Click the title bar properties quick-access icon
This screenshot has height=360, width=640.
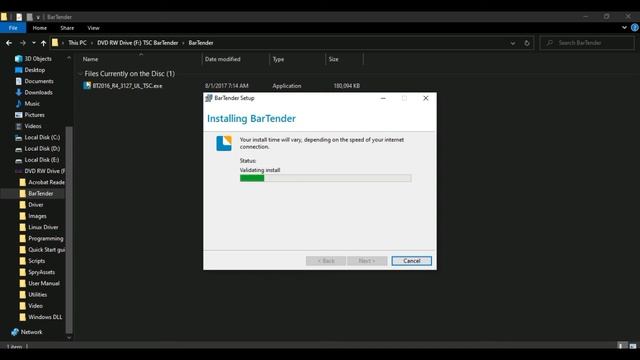point(19,17)
